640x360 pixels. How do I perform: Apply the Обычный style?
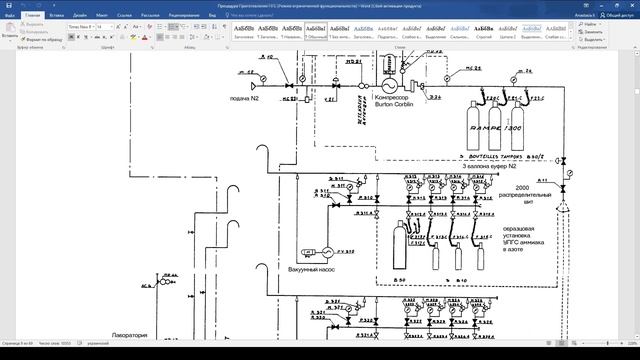pyautogui.click(x=316, y=31)
